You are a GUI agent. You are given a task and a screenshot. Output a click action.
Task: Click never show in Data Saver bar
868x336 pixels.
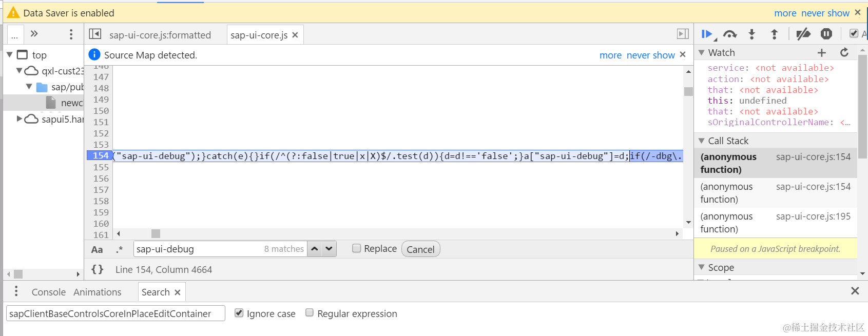click(825, 13)
